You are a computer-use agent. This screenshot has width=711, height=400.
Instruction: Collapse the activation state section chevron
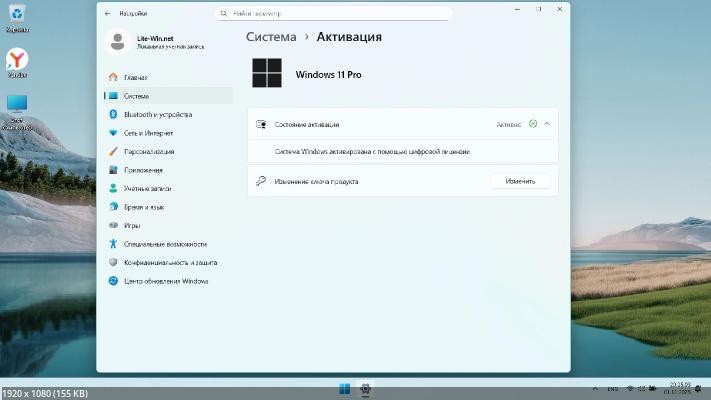click(547, 124)
